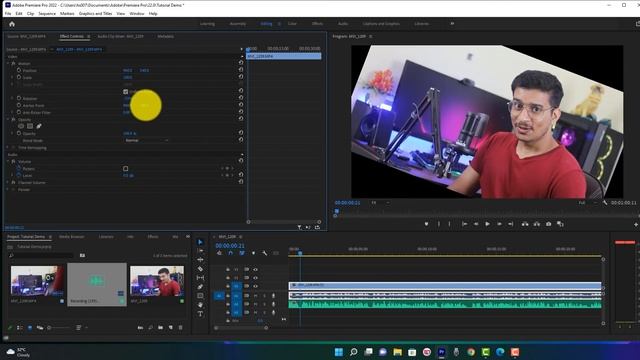Select the Rectangle tool

click(200, 296)
